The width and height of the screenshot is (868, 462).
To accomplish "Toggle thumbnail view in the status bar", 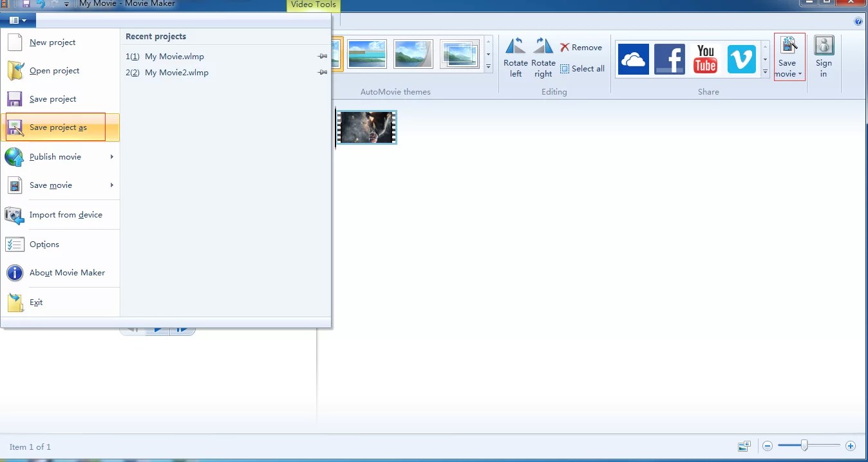I will (x=744, y=445).
